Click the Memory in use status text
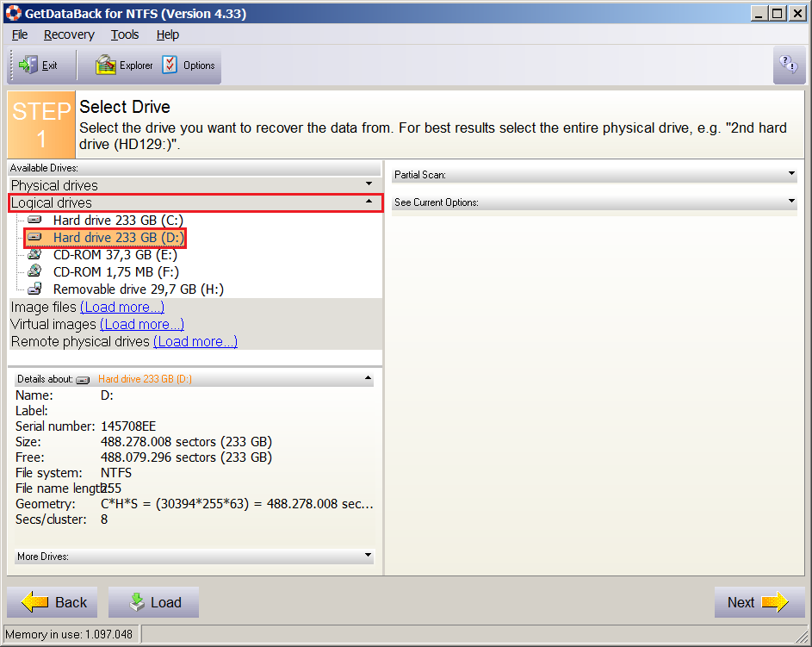Viewport: 812px width, 647px height. [x=69, y=634]
